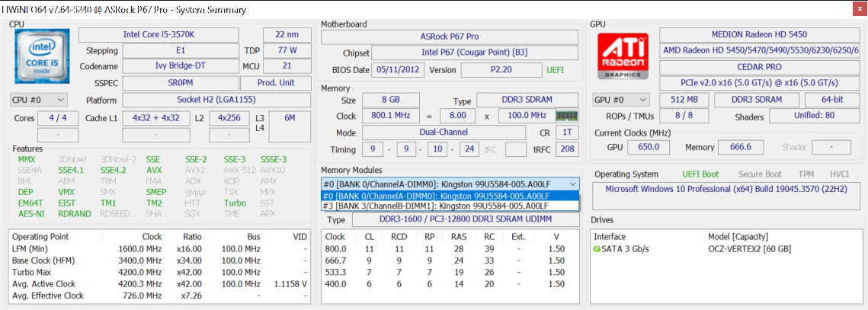Click the DDR3-1600 / PC3-12800 module type field
868x310 pixels.
(x=465, y=220)
